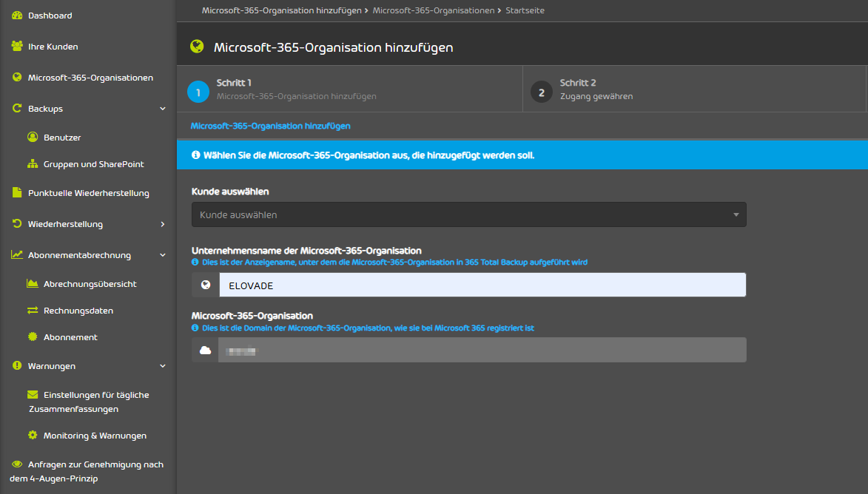Click the Punktuelle Wiederherstellung file icon
The width and height of the screenshot is (868, 494).
click(x=17, y=193)
